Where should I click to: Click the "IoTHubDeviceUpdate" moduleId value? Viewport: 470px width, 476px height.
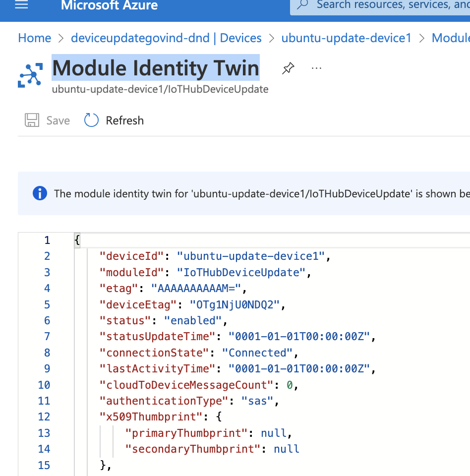241,272
